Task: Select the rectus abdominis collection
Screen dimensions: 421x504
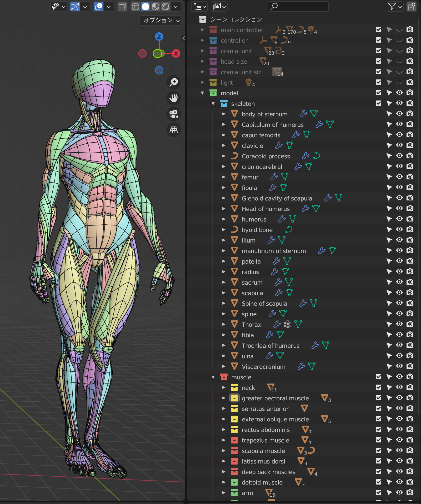Action: [266, 430]
